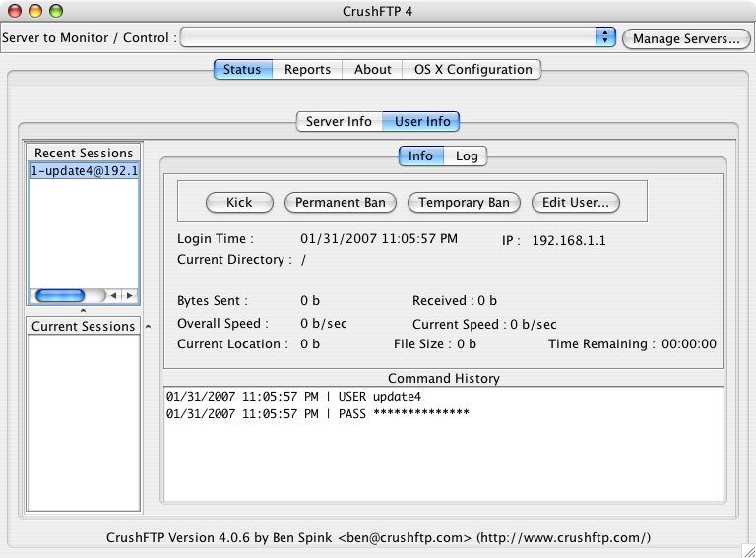Collapse the splitter arrow above Current Sessions
756x558 pixels.
click(x=83, y=311)
